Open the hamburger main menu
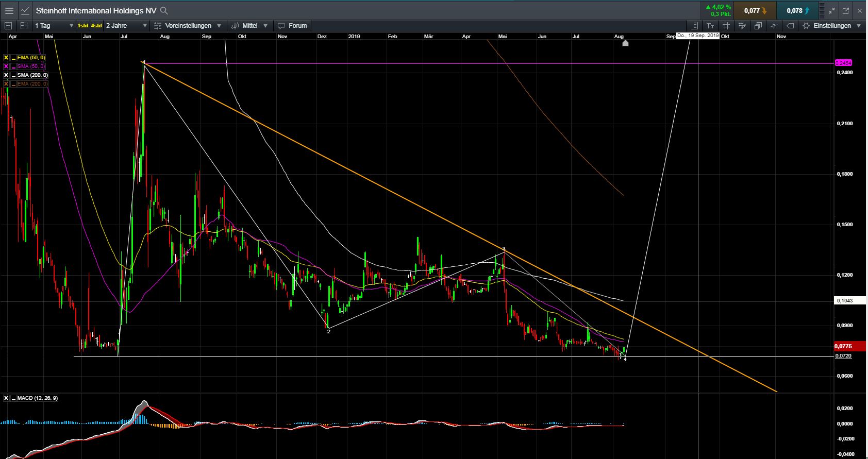 9,10
